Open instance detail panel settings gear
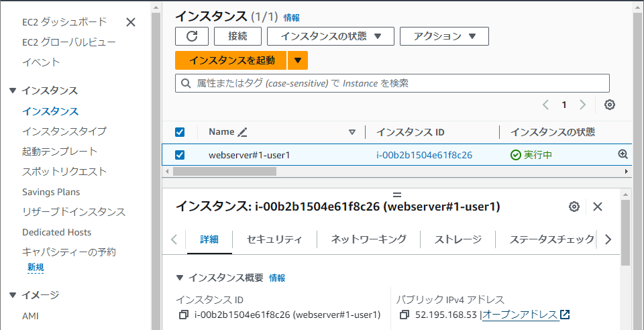Viewport: 644px width, 330px height. pos(574,207)
